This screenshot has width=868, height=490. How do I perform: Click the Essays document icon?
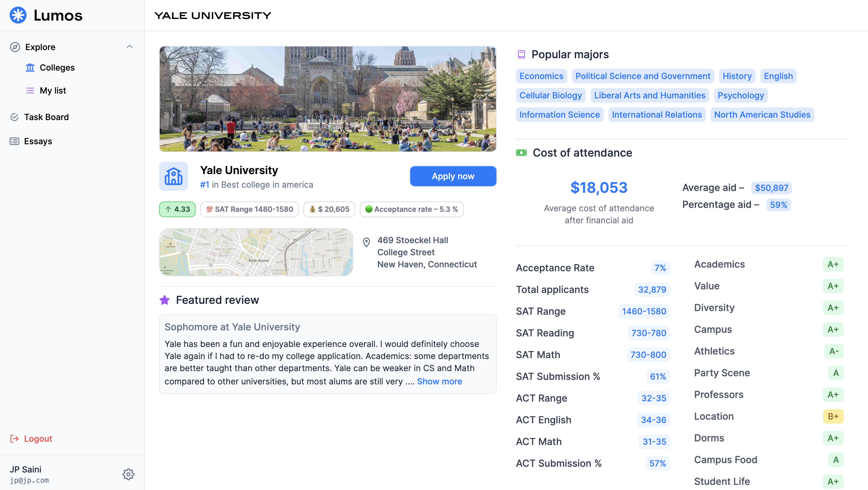14,141
